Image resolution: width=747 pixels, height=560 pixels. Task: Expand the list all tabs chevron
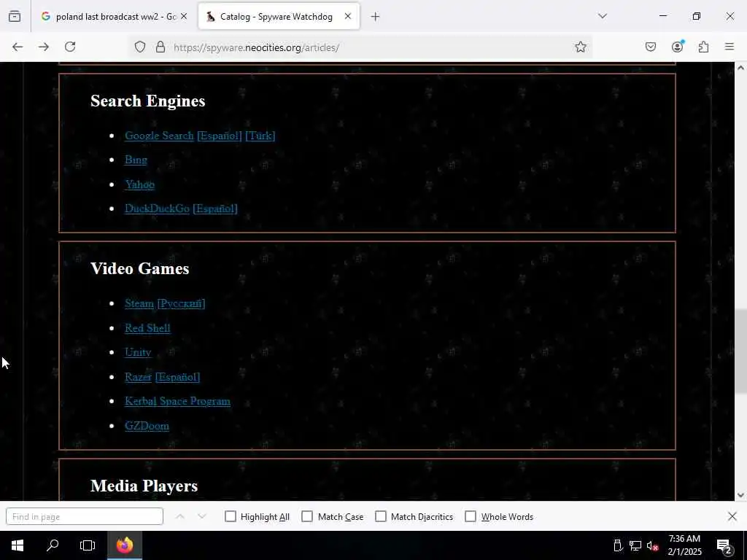tap(603, 16)
